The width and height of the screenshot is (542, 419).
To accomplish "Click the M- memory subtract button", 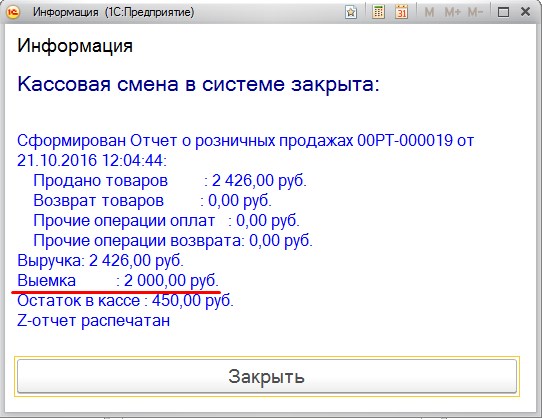I will (475, 12).
